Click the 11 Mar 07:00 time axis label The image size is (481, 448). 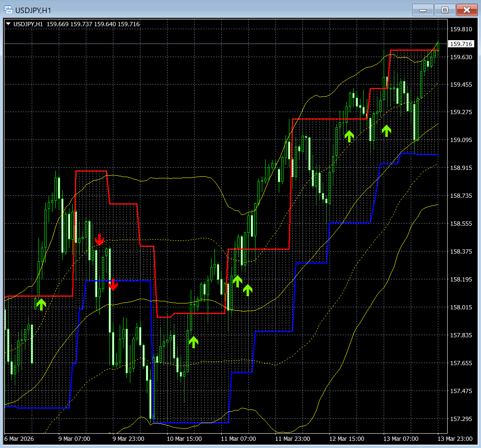pyautogui.click(x=238, y=439)
